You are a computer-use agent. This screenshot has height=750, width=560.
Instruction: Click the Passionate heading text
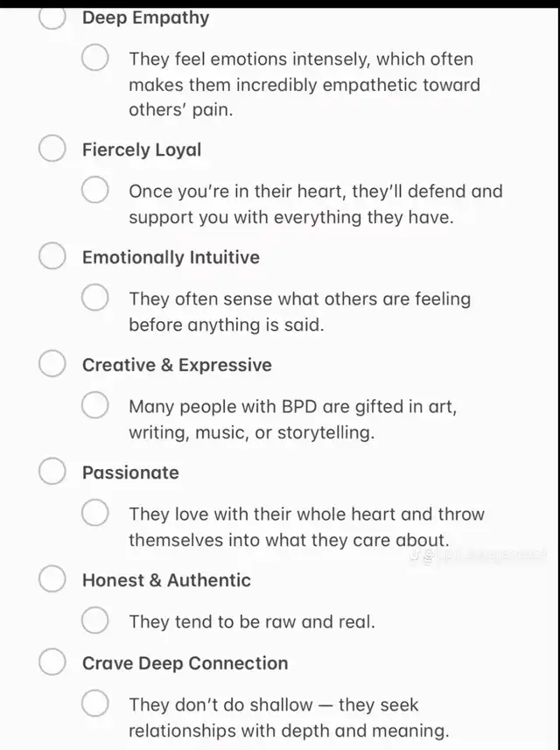(130, 473)
